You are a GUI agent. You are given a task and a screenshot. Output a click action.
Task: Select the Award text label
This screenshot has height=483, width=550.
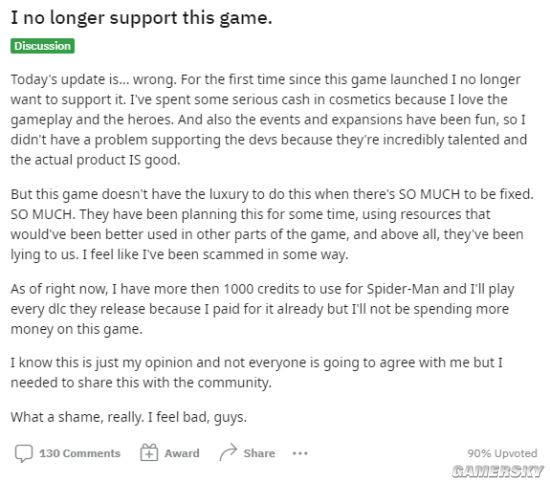coord(182,453)
